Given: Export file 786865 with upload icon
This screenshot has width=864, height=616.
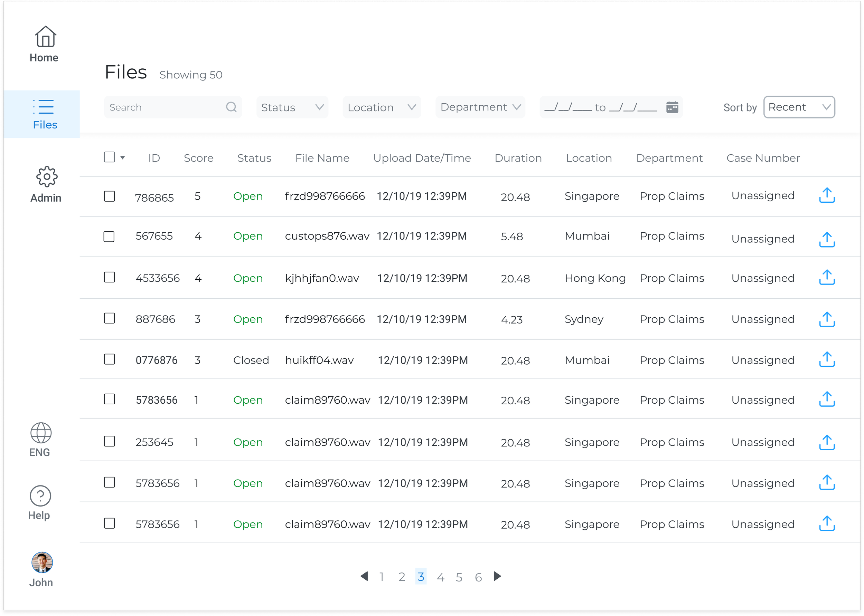Looking at the screenshot, I should click(x=826, y=195).
